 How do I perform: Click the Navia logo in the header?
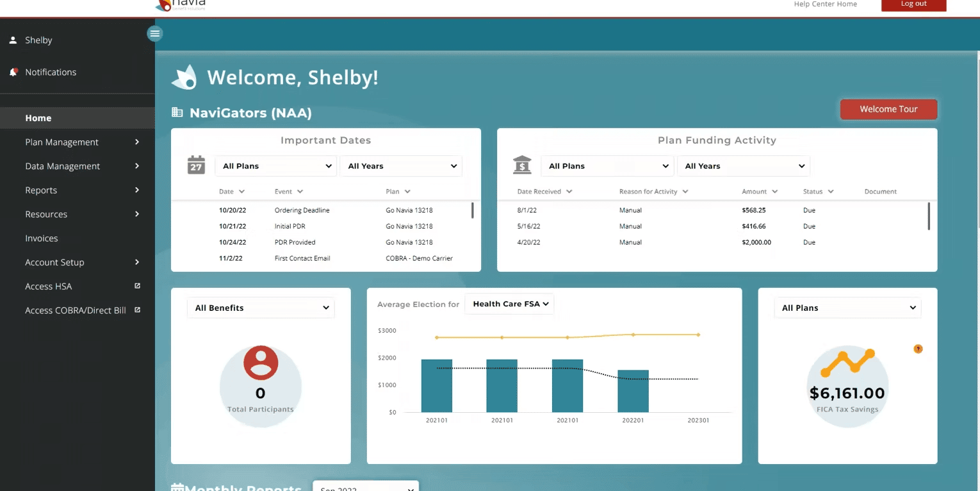click(181, 4)
